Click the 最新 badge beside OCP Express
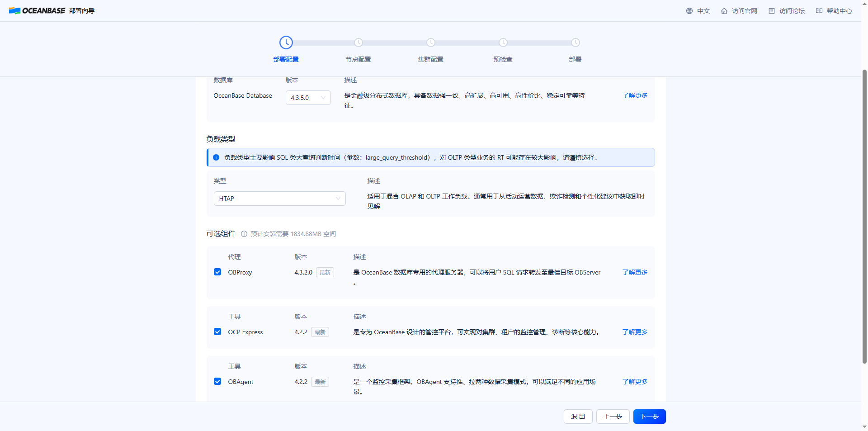 pos(320,332)
